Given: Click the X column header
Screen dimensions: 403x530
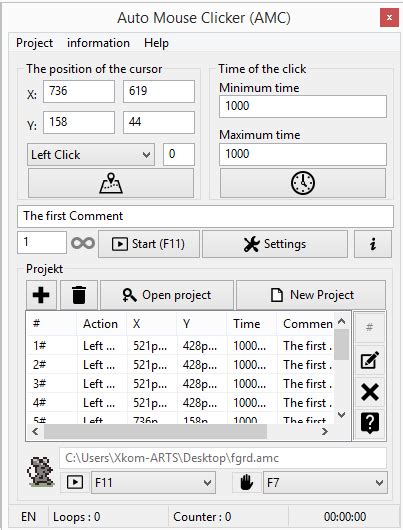Looking at the screenshot, I should [151, 324].
